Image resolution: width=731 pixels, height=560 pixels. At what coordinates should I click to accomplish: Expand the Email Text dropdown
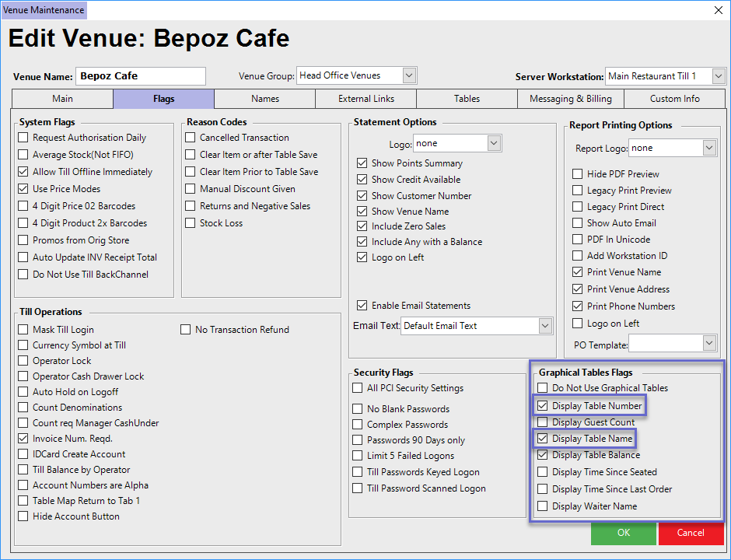545,326
